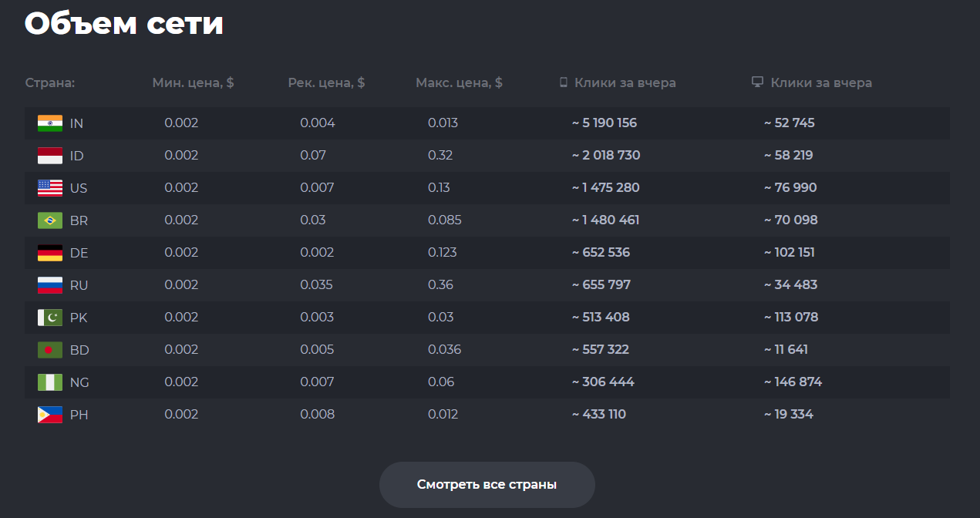Click the Мин. цена column header
The image size is (980, 518).
click(x=193, y=82)
